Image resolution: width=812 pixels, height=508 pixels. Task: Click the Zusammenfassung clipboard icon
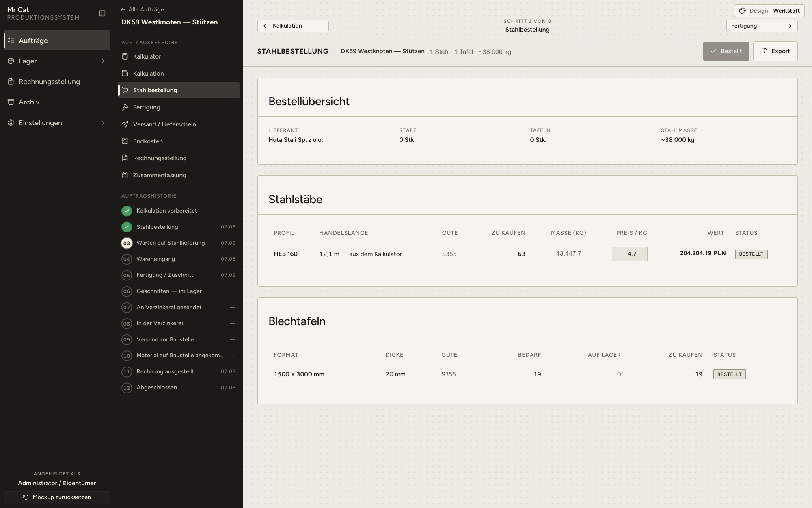pos(125,175)
